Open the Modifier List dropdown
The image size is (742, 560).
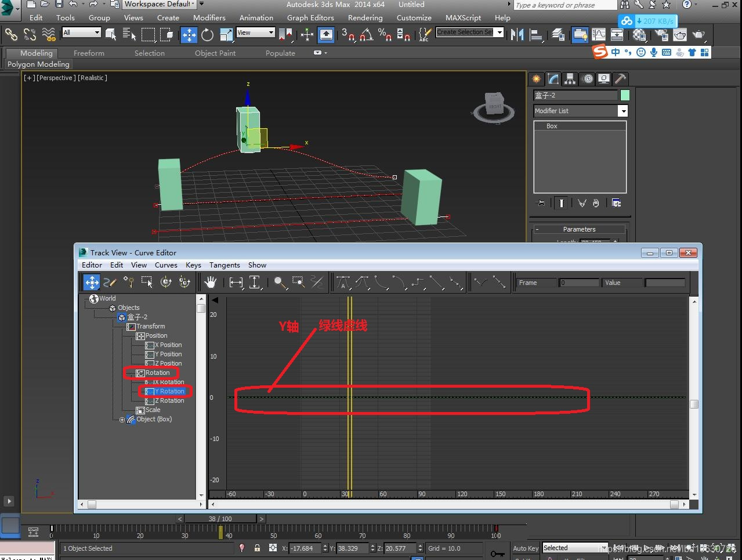[x=622, y=111]
